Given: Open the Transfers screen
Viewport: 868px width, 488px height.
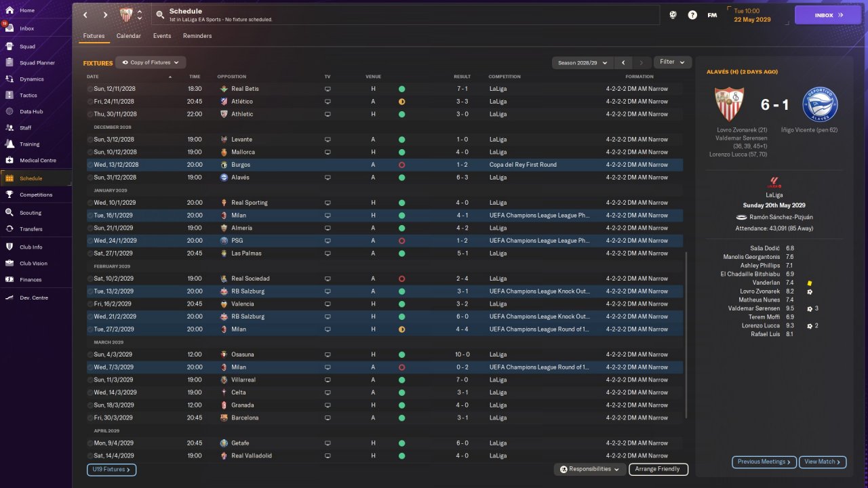Looking at the screenshot, I should 31,228.
